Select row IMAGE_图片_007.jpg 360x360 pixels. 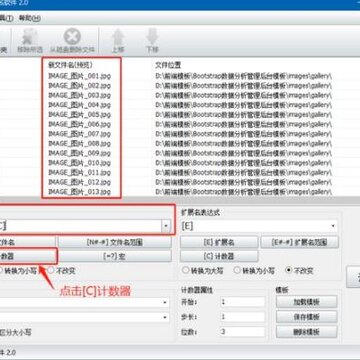click(79, 134)
